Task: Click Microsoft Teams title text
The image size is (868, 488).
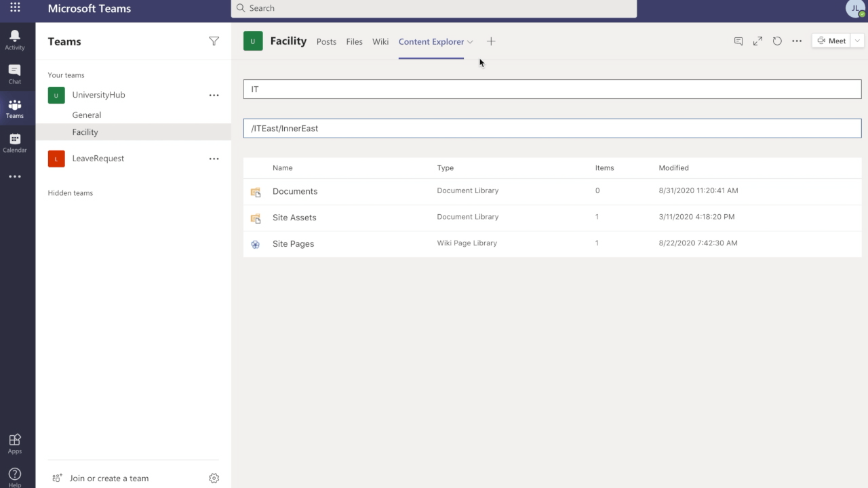Action: [x=90, y=9]
